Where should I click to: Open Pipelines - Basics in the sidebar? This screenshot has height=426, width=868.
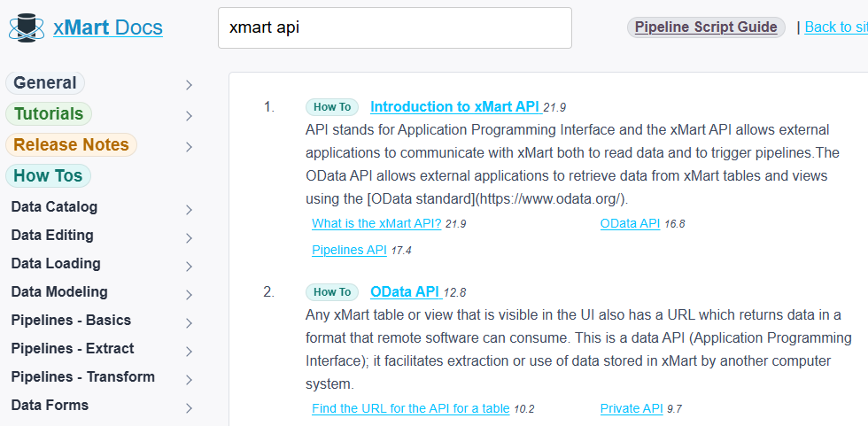(x=71, y=321)
